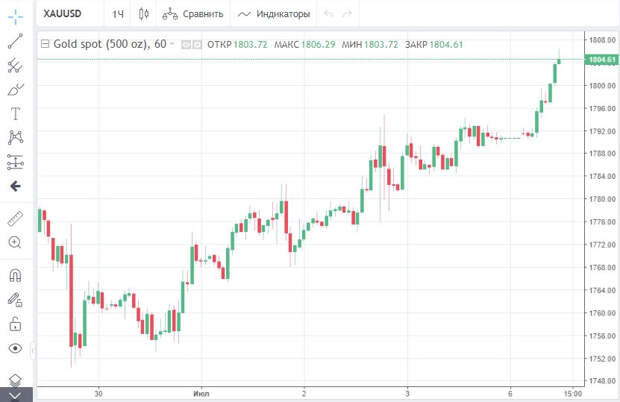Collapse the toolbar with bottom chevron
This screenshot has width=620, height=402.
click(15, 395)
